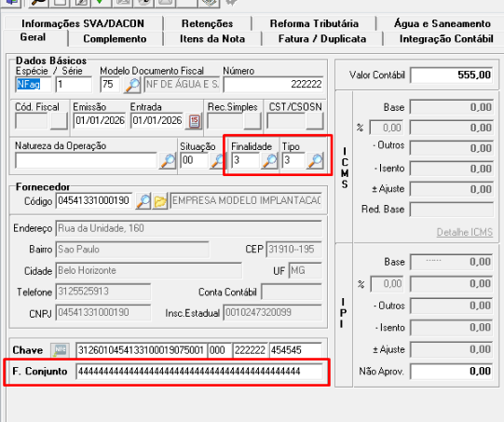
Task: Click the CST/CSOSN selector button
Action: 315,121
